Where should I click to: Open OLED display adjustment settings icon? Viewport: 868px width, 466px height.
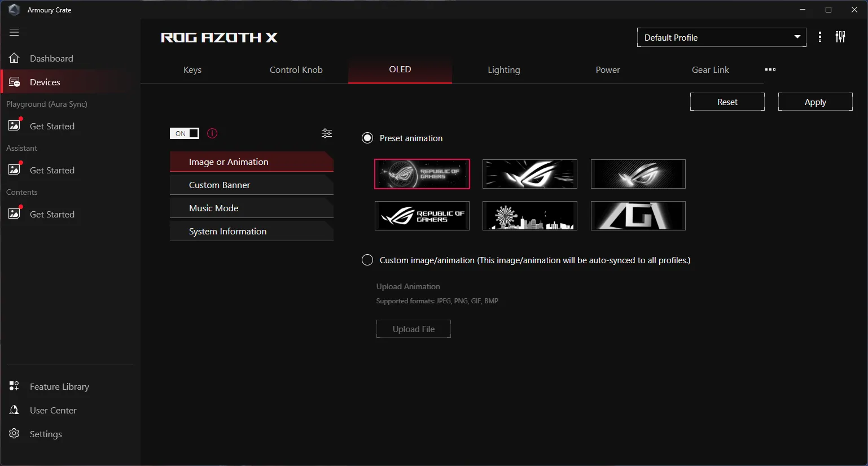coord(327,133)
